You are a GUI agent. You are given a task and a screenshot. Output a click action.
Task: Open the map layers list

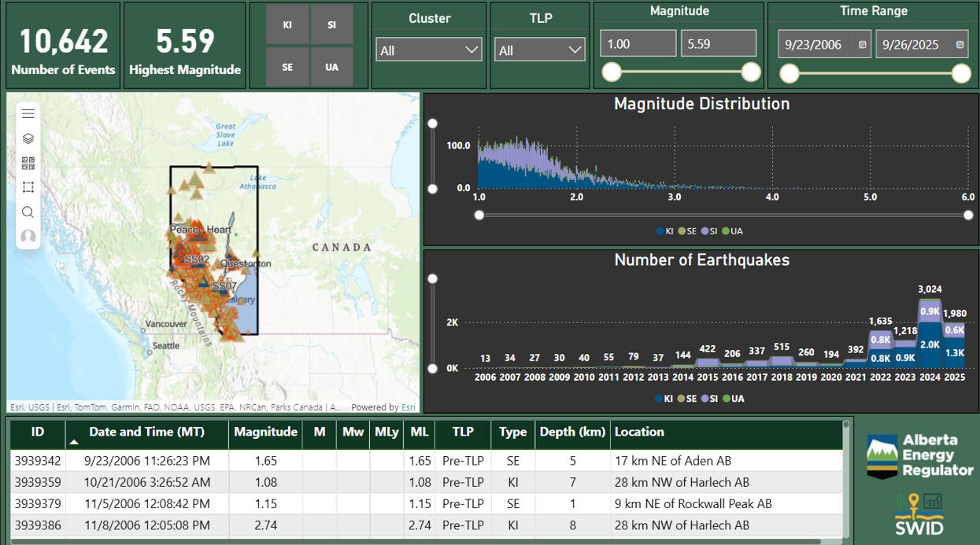point(28,138)
